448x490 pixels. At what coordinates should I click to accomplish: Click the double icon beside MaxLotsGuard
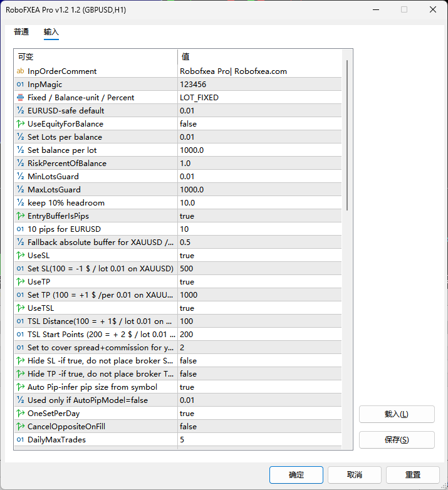[20, 190]
